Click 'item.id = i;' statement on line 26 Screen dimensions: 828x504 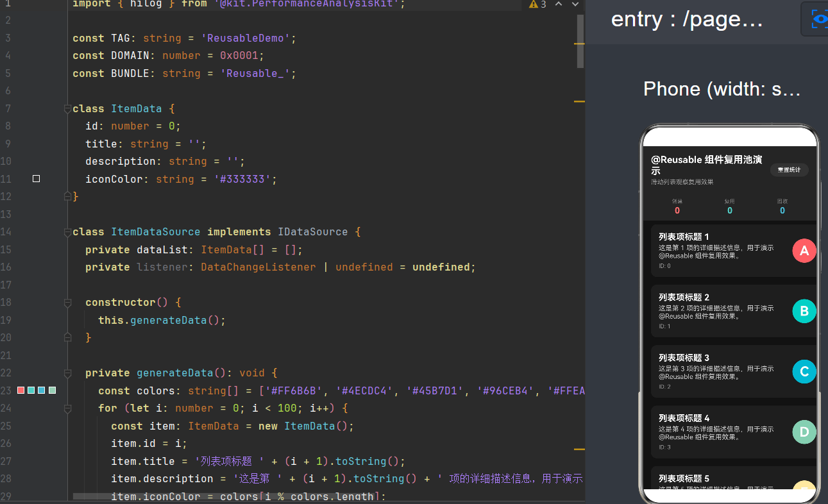click(x=149, y=443)
